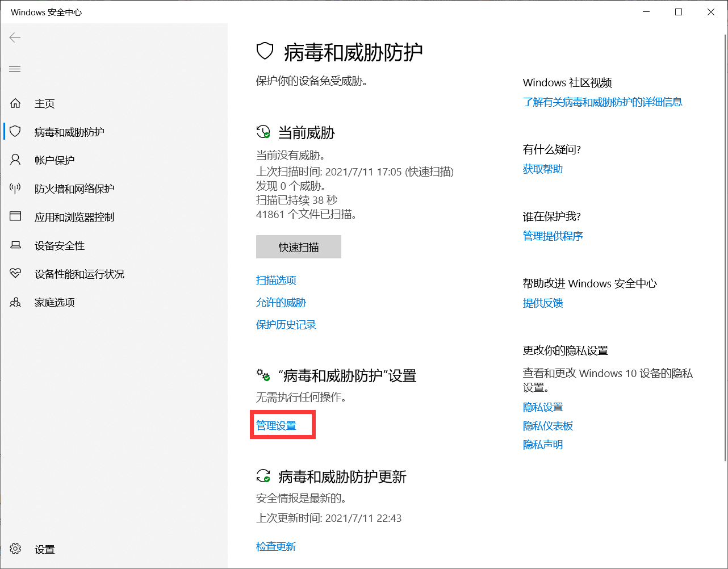
Task: Click the laptop icon for 设备安全性
Action: pos(15,245)
